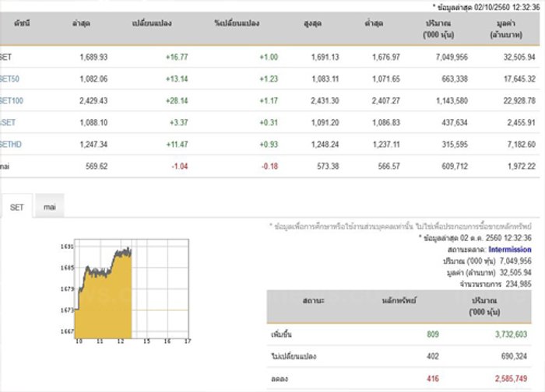Open the SETHD index link
Viewport: 545px width, 392px height.
coord(11,144)
